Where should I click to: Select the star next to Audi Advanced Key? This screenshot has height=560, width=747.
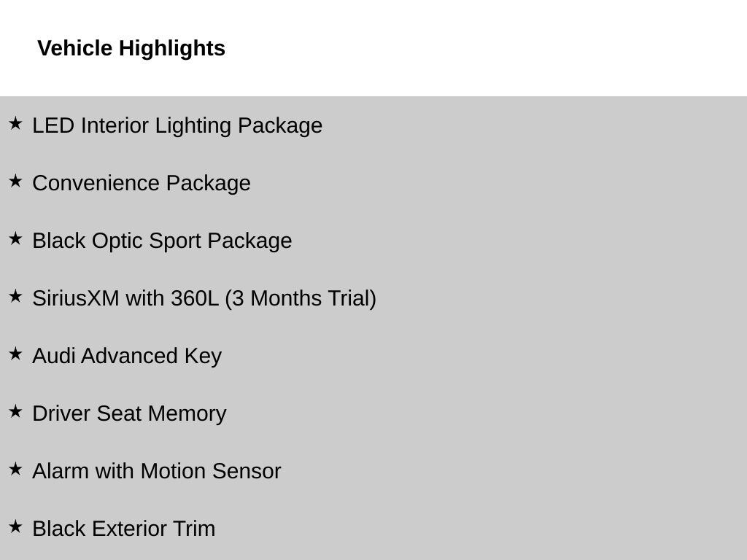15,354
